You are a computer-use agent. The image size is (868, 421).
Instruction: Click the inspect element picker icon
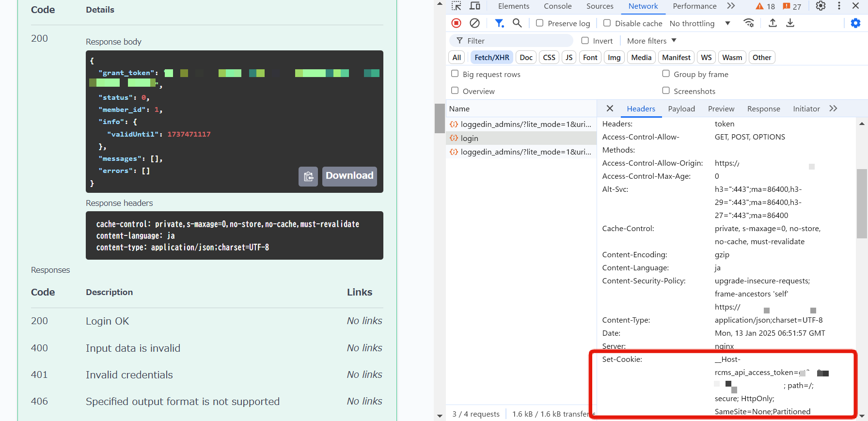[x=456, y=6]
